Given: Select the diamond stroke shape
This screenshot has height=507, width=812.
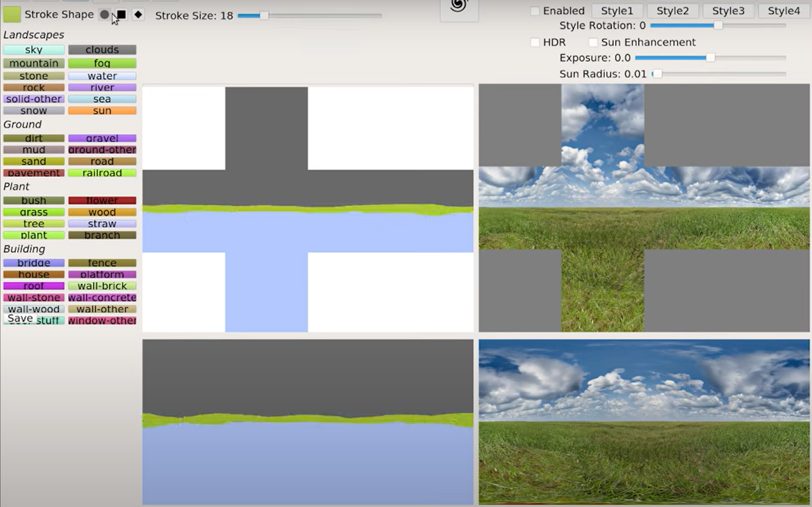Looking at the screenshot, I should [x=138, y=15].
